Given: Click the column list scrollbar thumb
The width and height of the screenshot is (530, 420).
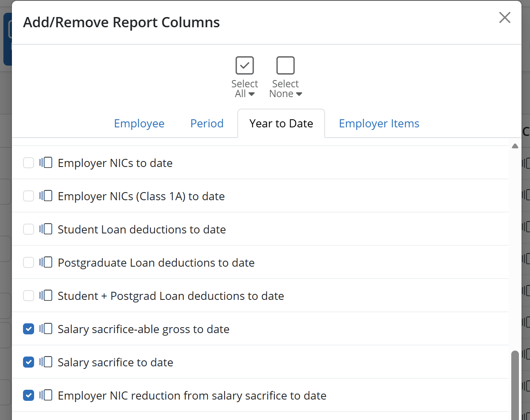Looking at the screenshot, I should 515,385.
